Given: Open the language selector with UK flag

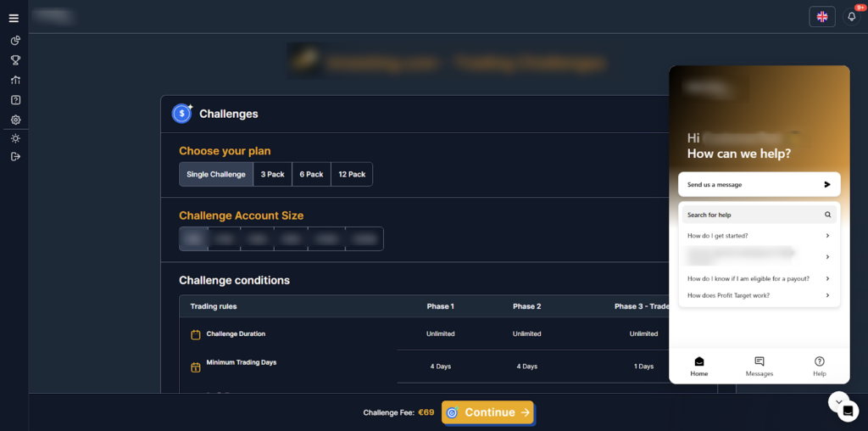Looking at the screenshot, I should [821, 17].
